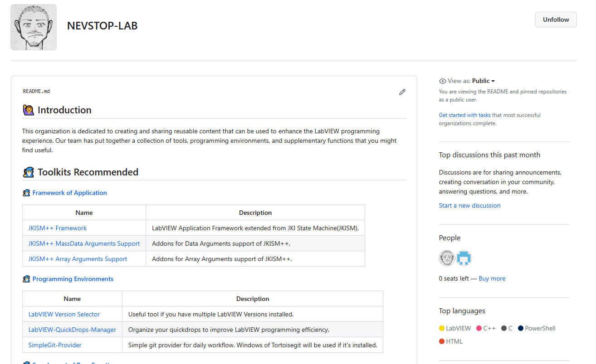Click the NEVSTOP-LAB organization avatar
The width and height of the screenshot is (596, 364).
pyautogui.click(x=34, y=27)
